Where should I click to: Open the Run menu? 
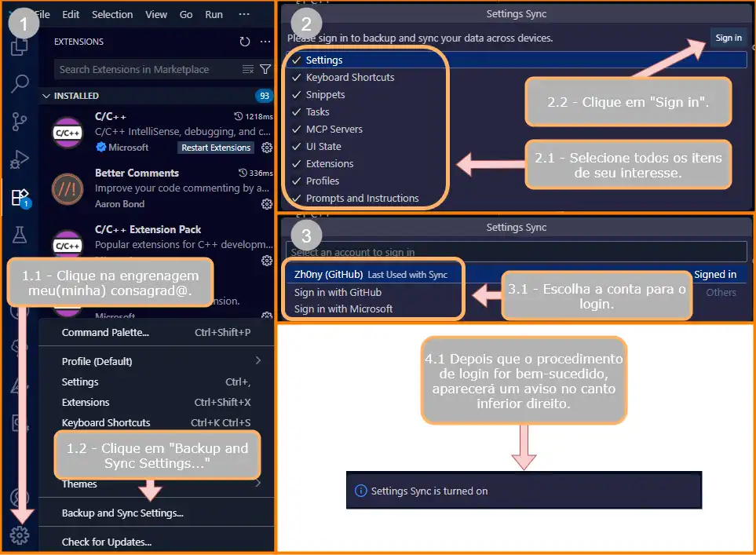point(214,14)
